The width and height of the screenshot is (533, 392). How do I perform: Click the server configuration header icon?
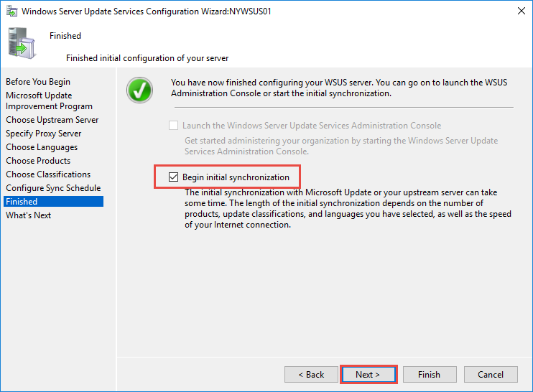(x=22, y=43)
